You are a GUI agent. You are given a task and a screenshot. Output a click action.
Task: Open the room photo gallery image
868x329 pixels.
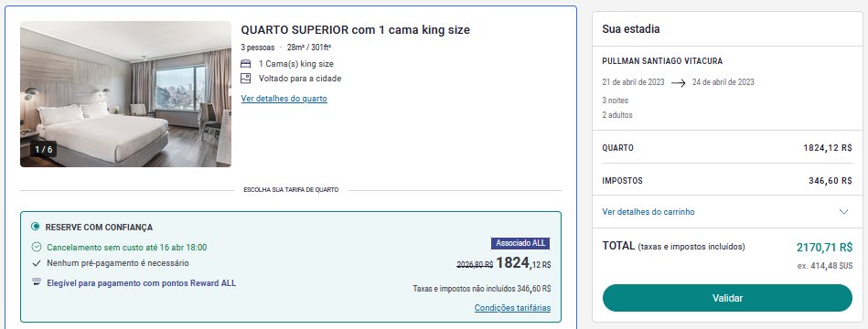(x=125, y=94)
